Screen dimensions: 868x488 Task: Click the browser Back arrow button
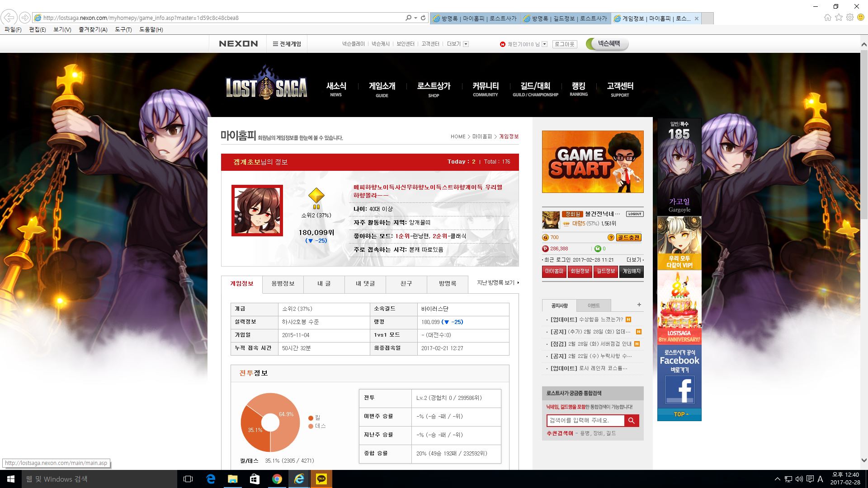click(9, 18)
